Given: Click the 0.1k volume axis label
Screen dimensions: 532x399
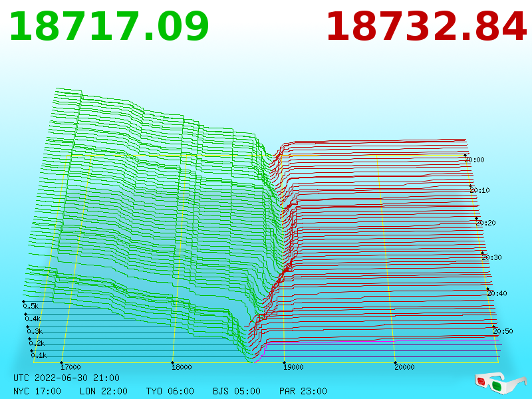Looking at the screenshot, I should tap(39, 355).
